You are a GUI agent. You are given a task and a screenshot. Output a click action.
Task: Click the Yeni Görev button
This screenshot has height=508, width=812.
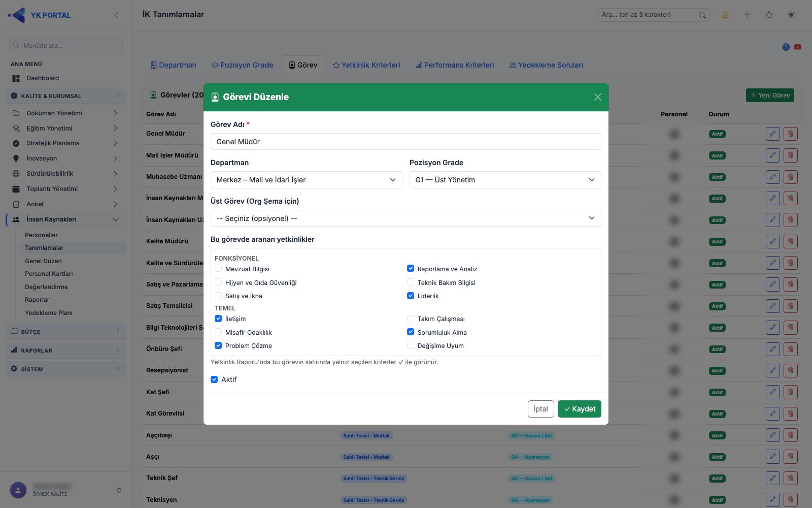[770, 95]
